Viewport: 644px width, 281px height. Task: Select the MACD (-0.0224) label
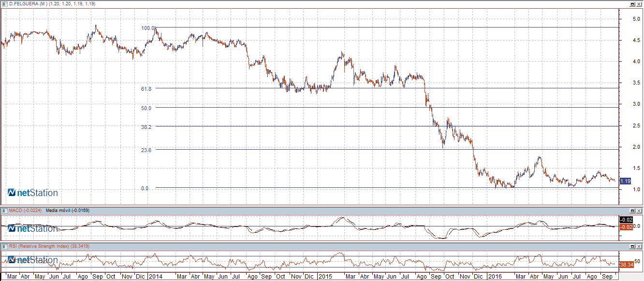tap(25, 210)
